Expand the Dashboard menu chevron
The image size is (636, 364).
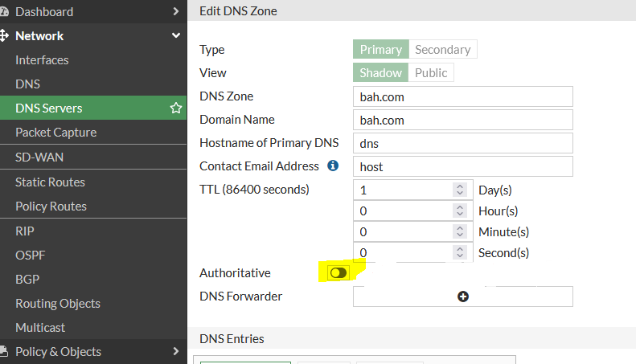(175, 11)
